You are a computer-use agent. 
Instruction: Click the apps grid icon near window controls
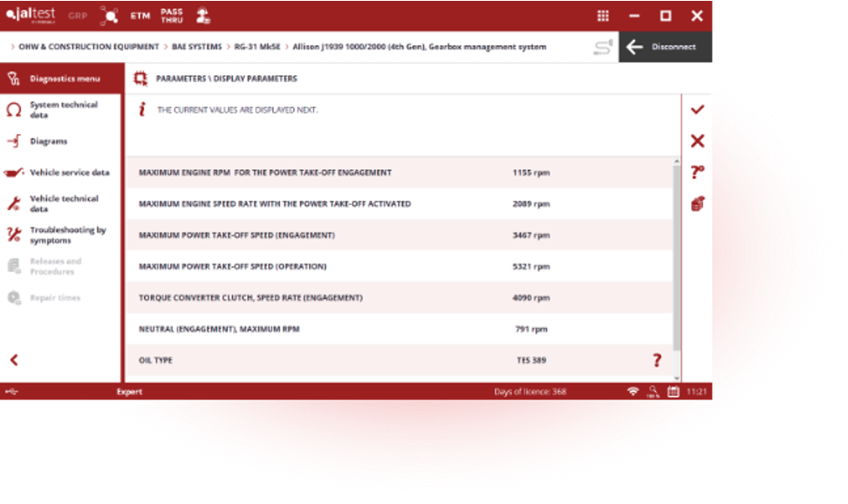pos(602,15)
